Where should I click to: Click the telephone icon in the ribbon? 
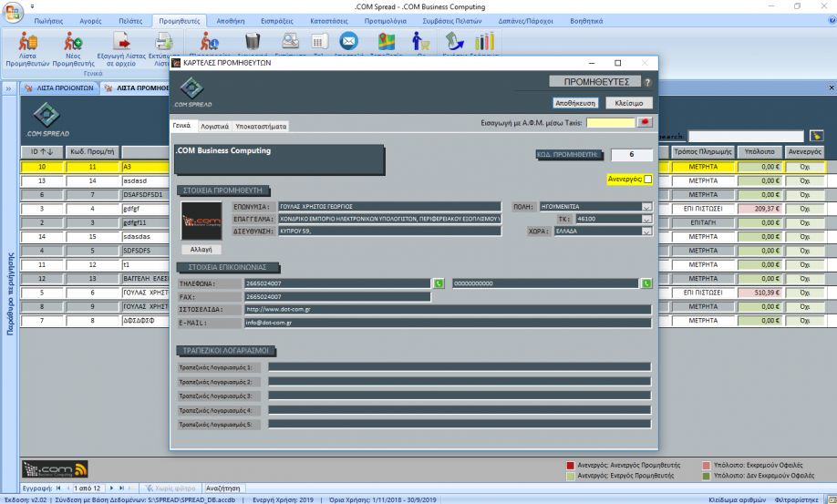point(319,42)
